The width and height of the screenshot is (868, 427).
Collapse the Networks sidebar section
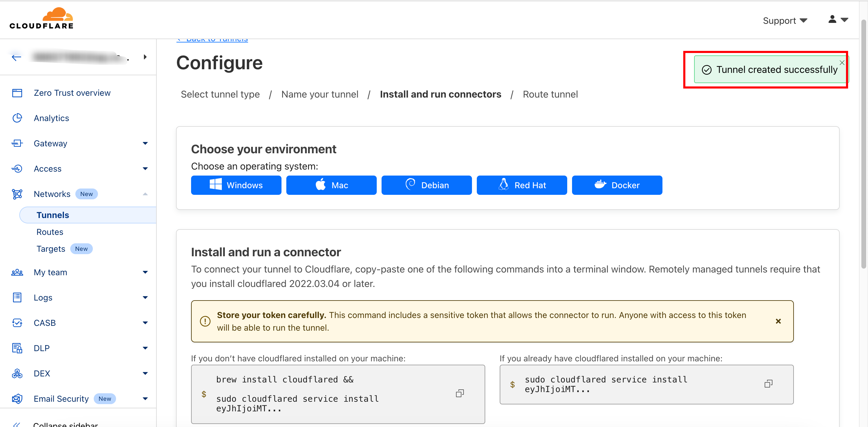145,194
